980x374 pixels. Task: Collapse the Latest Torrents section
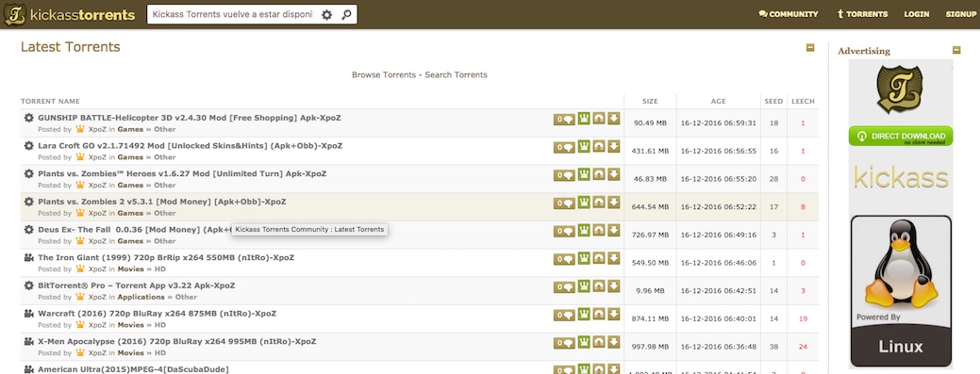pos(810,47)
